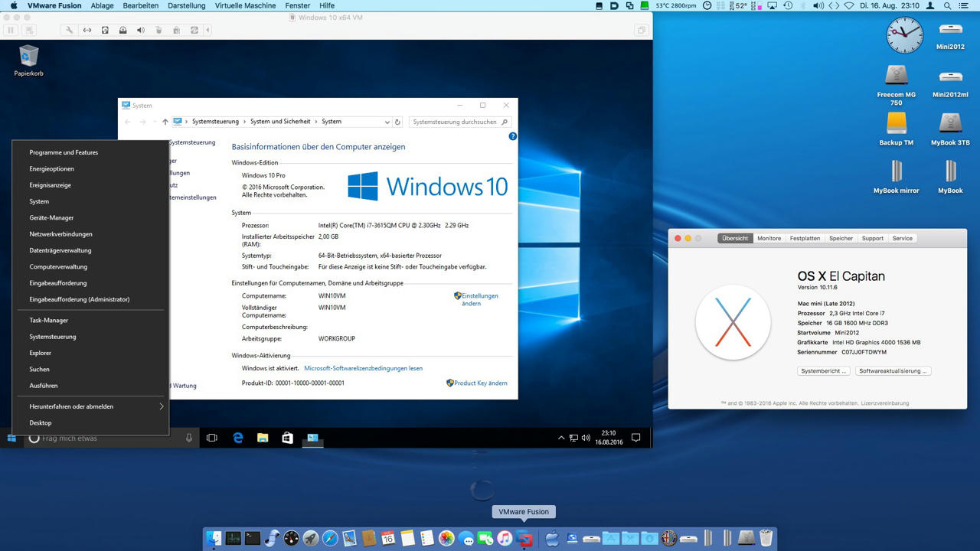Open the Store in the Windows taskbar
Viewport: 980px width, 551px height.
pyautogui.click(x=287, y=438)
